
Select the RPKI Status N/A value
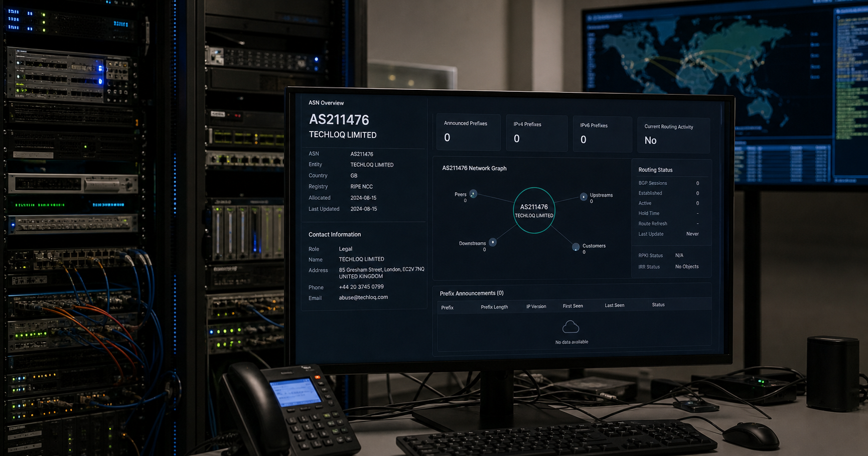(679, 255)
